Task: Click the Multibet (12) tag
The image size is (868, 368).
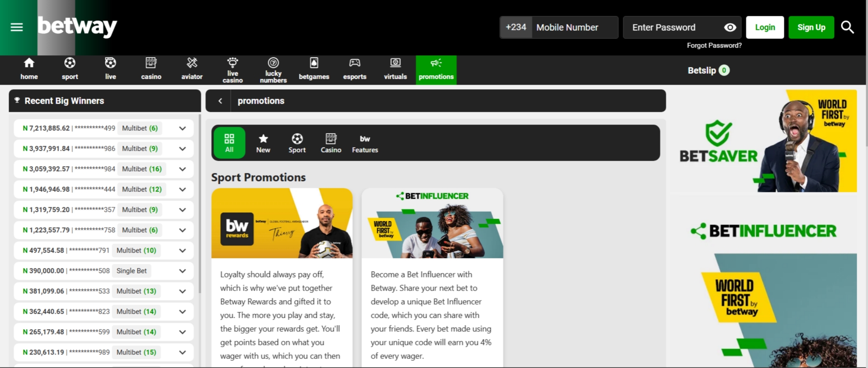Action: point(142,189)
